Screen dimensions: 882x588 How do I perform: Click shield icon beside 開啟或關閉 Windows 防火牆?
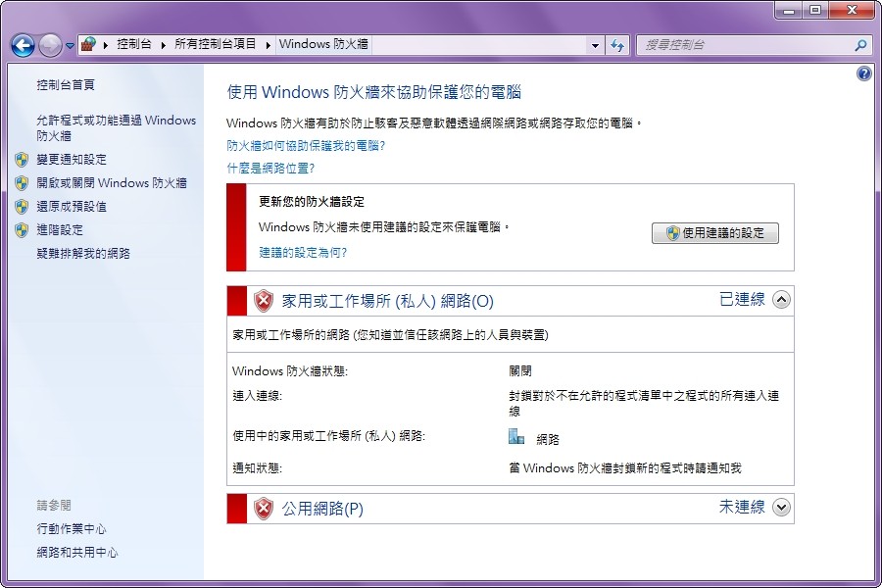(22, 183)
